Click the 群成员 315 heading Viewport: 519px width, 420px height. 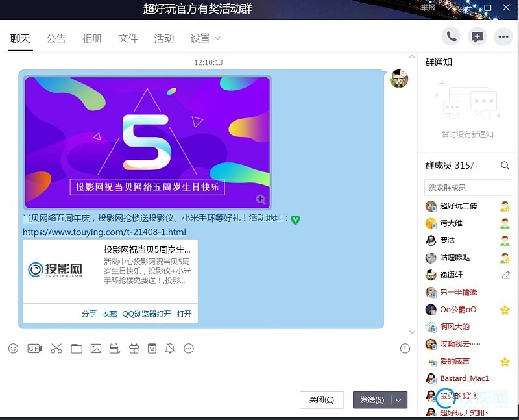pyautogui.click(x=452, y=166)
